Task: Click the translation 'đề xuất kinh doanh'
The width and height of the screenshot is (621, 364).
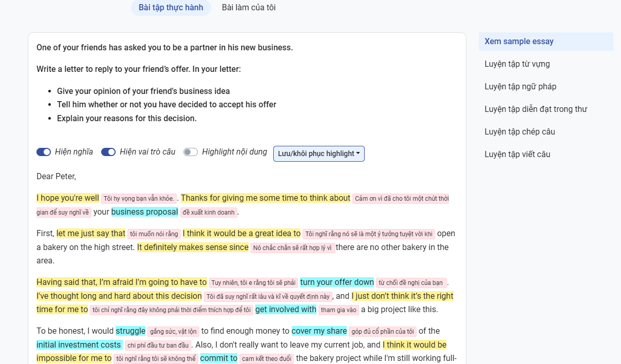Action: (209, 213)
